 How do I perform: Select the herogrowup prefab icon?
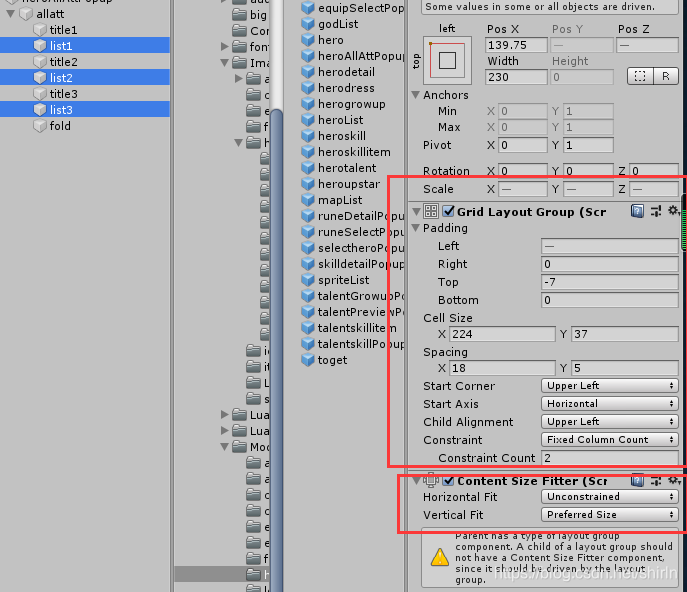point(308,104)
